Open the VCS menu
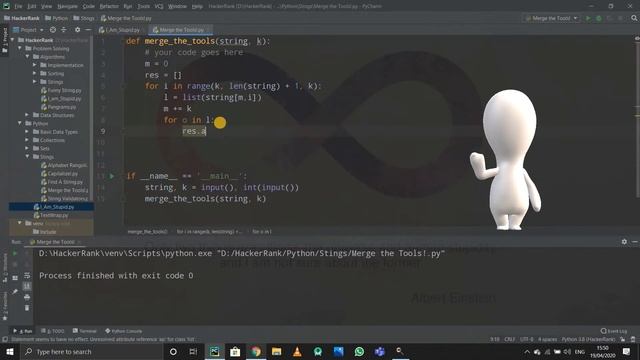The height and width of the screenshot is (360, 640). [159, 6]
